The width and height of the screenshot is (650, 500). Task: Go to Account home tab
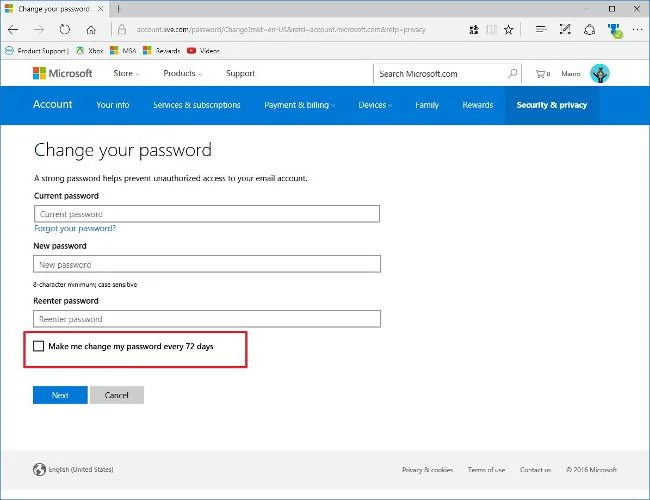[53, 104]
